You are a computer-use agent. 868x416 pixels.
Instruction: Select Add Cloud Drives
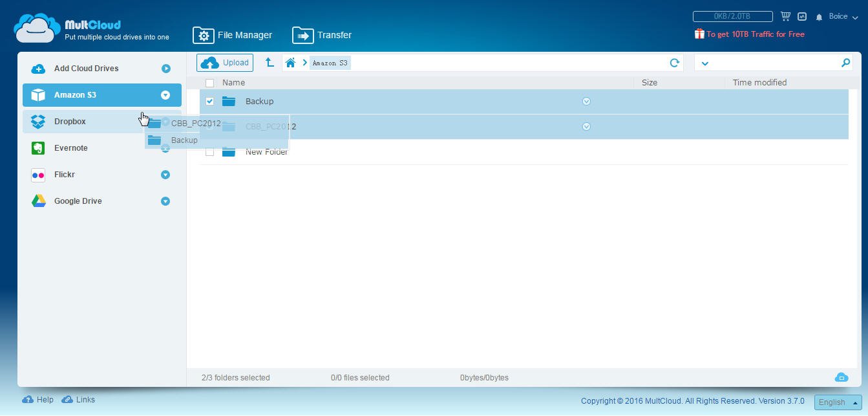(x=102, y=69)
